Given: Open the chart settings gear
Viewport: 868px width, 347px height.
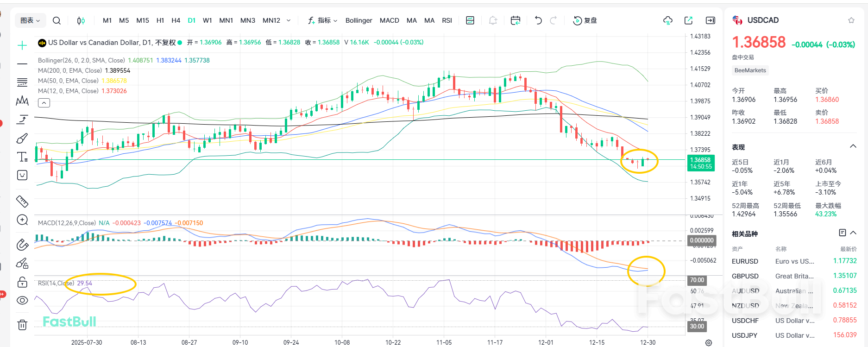Looking at the screenshot, I should point(708,342).
